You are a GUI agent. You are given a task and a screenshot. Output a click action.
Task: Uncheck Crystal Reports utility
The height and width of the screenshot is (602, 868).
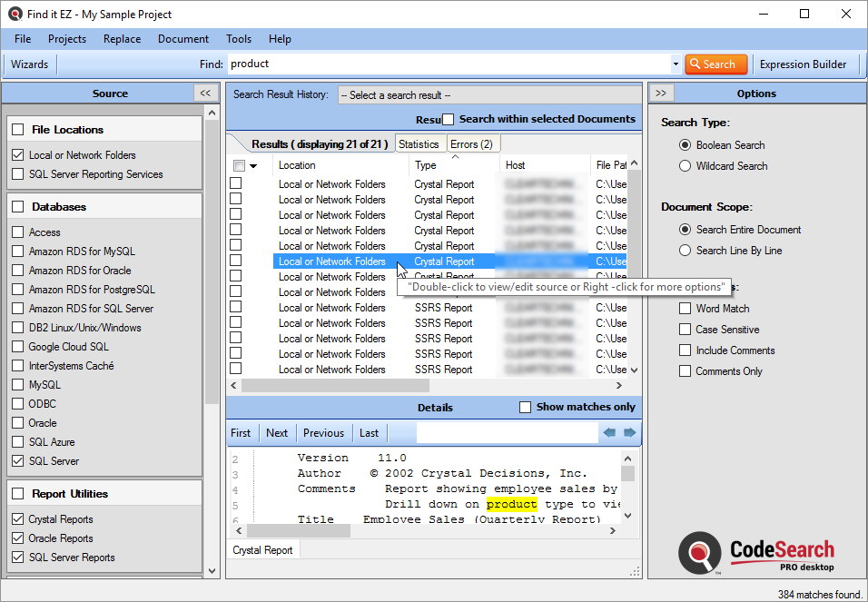click(18, 519)
